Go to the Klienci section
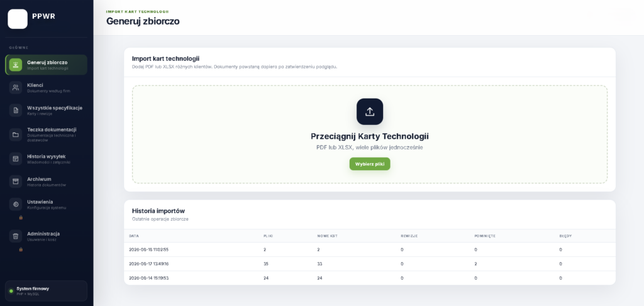The image size is (644, 306). pyautogui.click(x=47, y=88)
